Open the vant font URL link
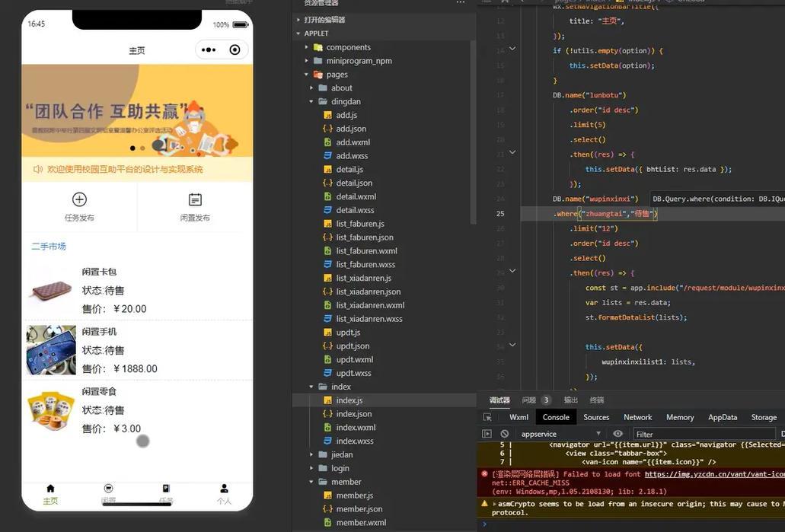Viewport: 785px width, 532px height. tap(714, 474)
